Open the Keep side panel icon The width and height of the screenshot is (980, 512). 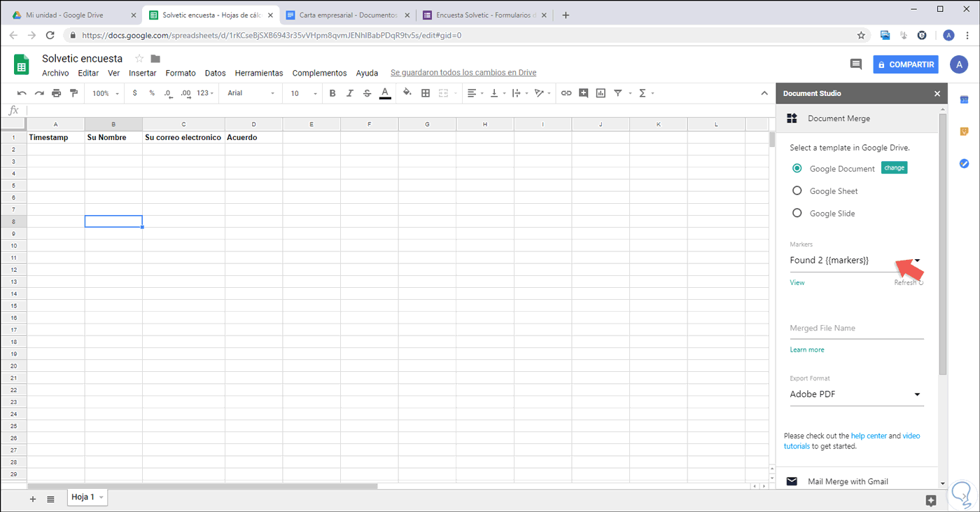pos(964,132)
